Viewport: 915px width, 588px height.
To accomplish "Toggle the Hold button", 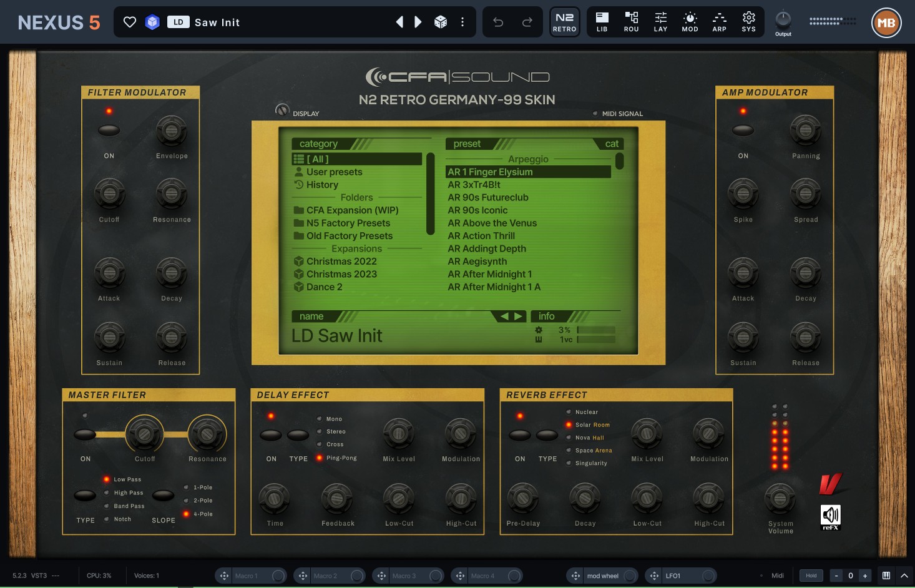I will tap(811, 576).
